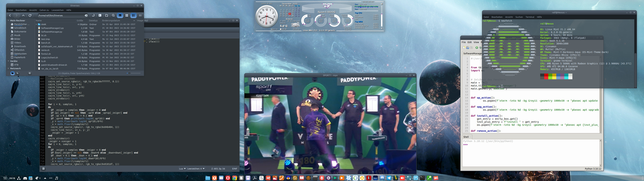Expand the AWK folder row
Viewport: 644px width, 181px height.
pos(37,24)
